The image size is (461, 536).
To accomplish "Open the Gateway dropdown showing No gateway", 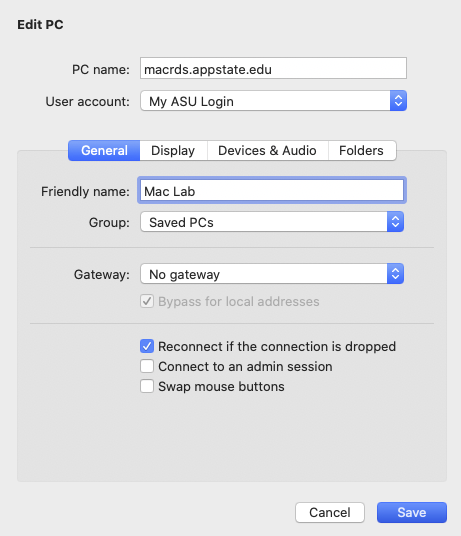I will pyautogui.click(x=272, y=274).
